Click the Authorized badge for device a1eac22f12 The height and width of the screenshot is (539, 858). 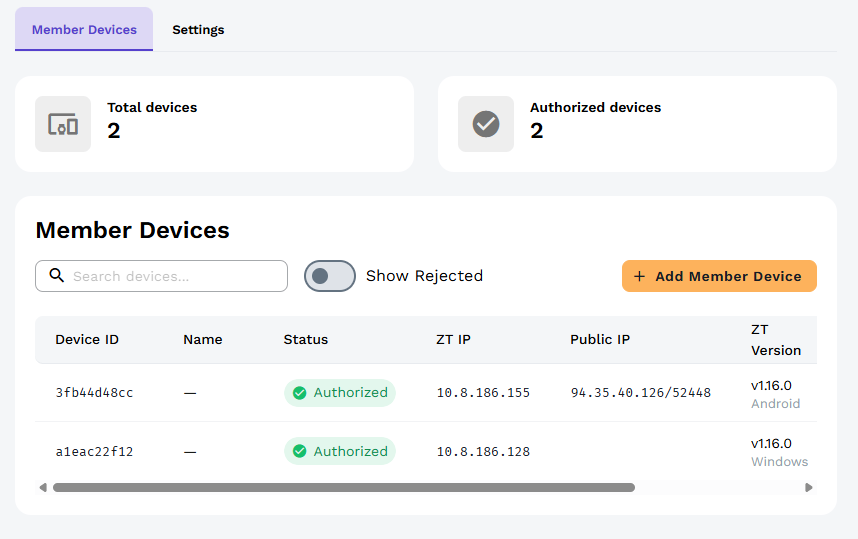[x=340, y=452]
